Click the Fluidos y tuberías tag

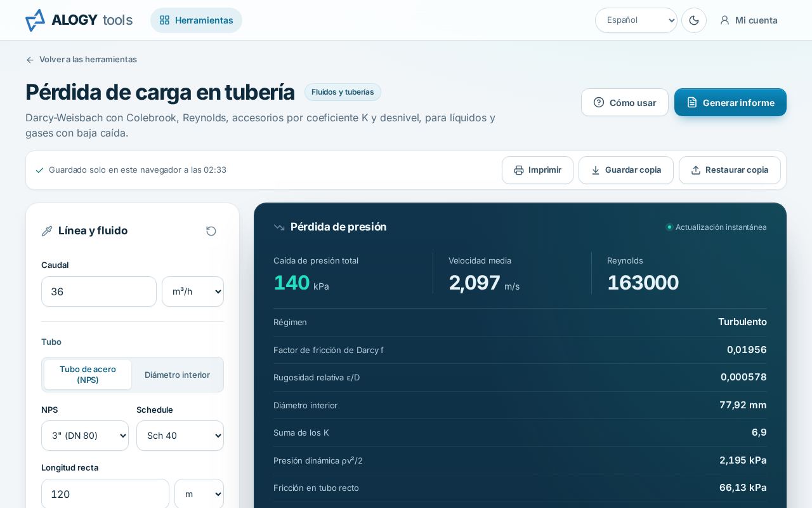click(343, 92)
